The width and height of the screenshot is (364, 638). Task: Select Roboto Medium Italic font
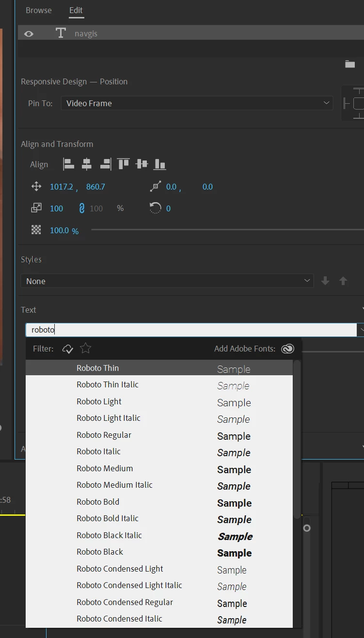click(159, 485)
